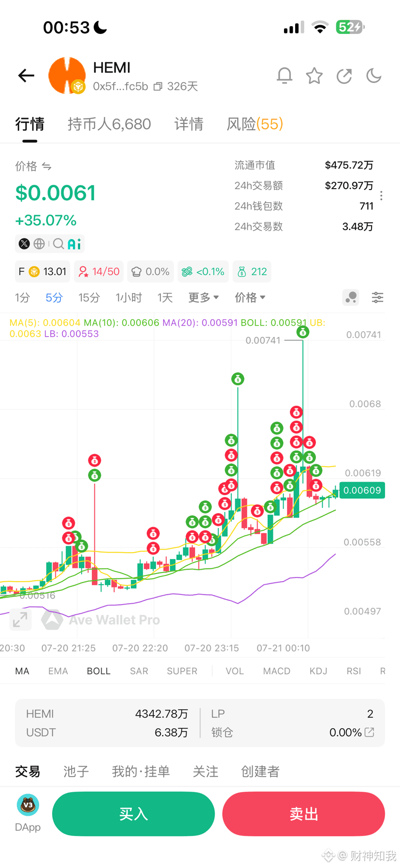The image size is (400, 868).
Task: Go back with the left arrow
Action: tap(26, 75)
